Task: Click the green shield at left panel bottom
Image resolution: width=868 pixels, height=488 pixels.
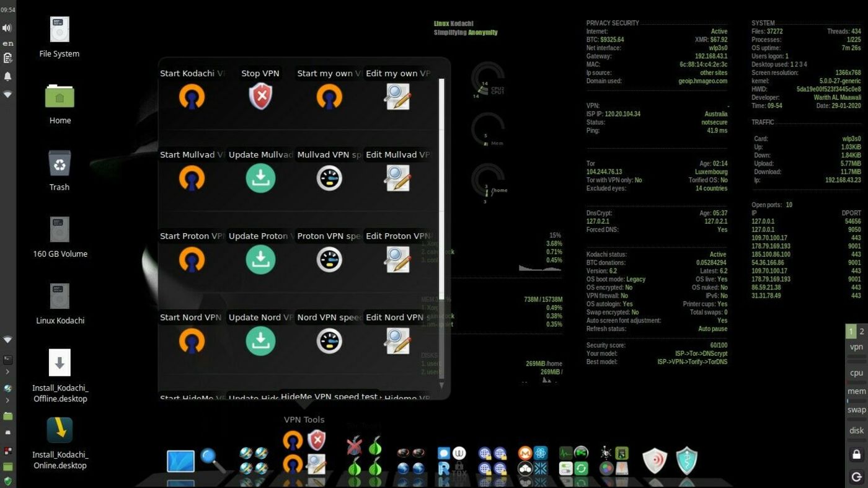Action: 7,481
